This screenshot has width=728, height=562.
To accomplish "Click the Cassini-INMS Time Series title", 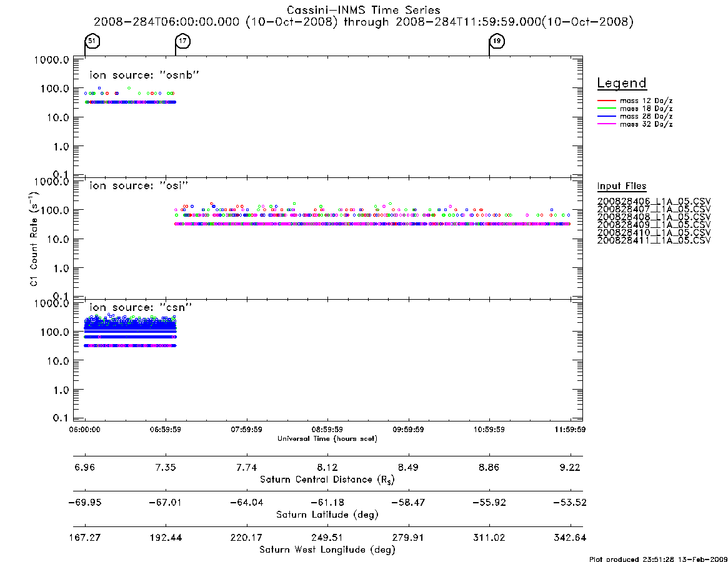I will (x=364, y=10).
